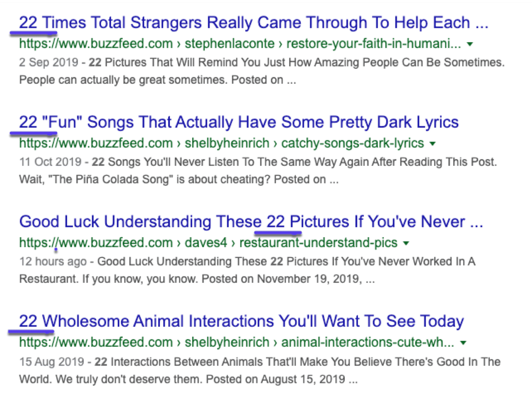Screen dimensions: 532x403
Task: Expand the dropdown arrow beside the restaurant-understand-pics URL
Action: [406, 243]
